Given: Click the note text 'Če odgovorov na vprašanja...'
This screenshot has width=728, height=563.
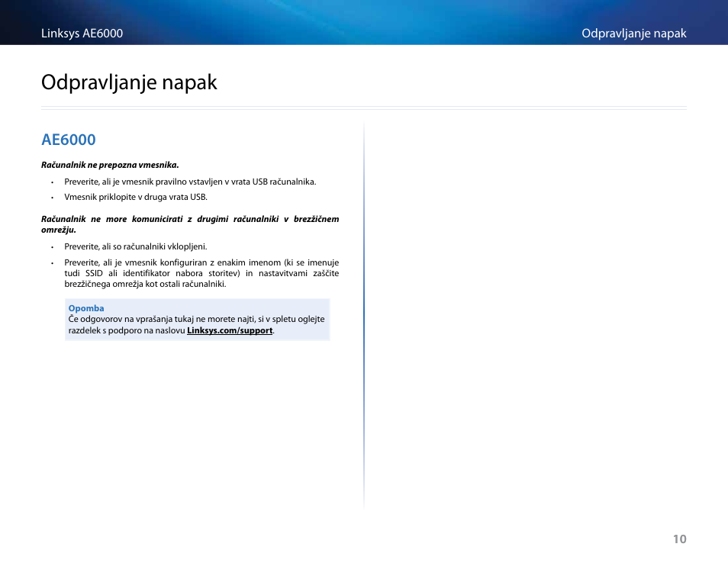Looking at the screenshot, I should pos(196,324).
